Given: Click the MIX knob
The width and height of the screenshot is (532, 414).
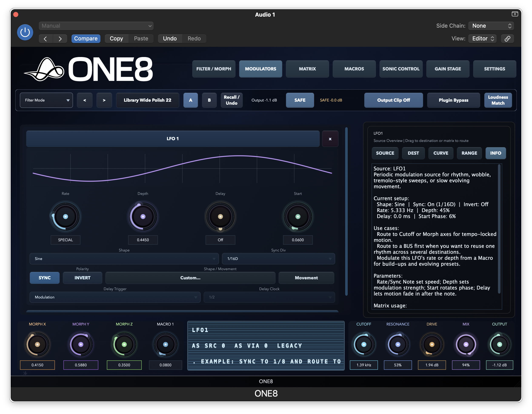Looking at the screenshot, I should [466, 344].
